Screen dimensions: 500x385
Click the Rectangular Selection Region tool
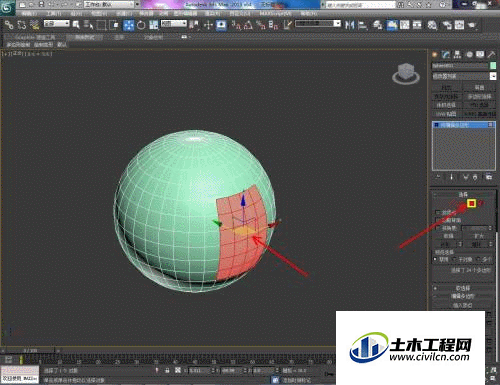click(101, 25)
